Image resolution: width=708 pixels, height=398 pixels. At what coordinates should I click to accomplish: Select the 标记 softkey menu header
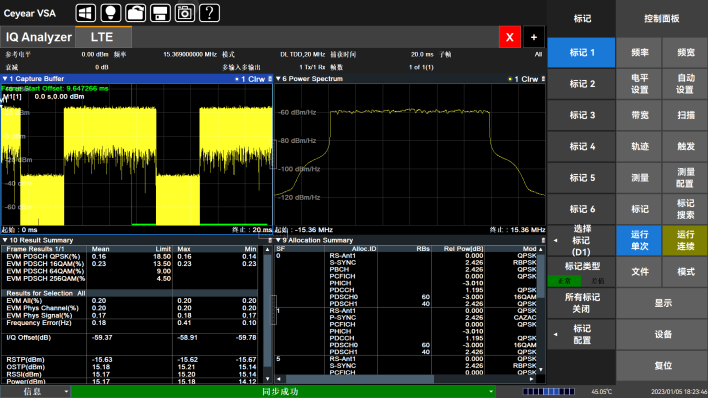tap(582, 19)
